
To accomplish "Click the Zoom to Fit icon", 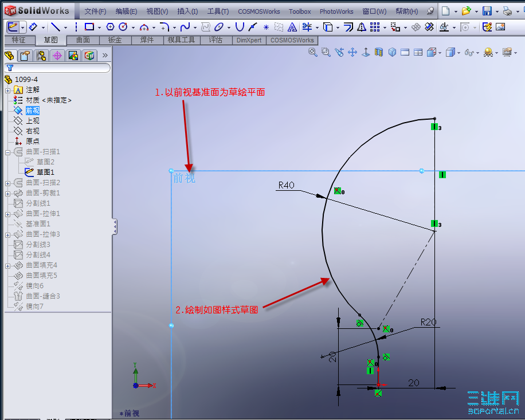I will pyautogui.click(x=313, y=52).
